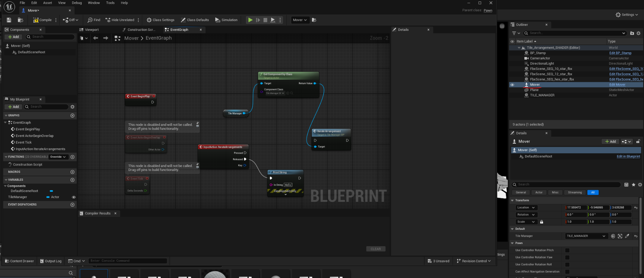
Task: Open the Content Drawer
Action: tap(19, 261)
